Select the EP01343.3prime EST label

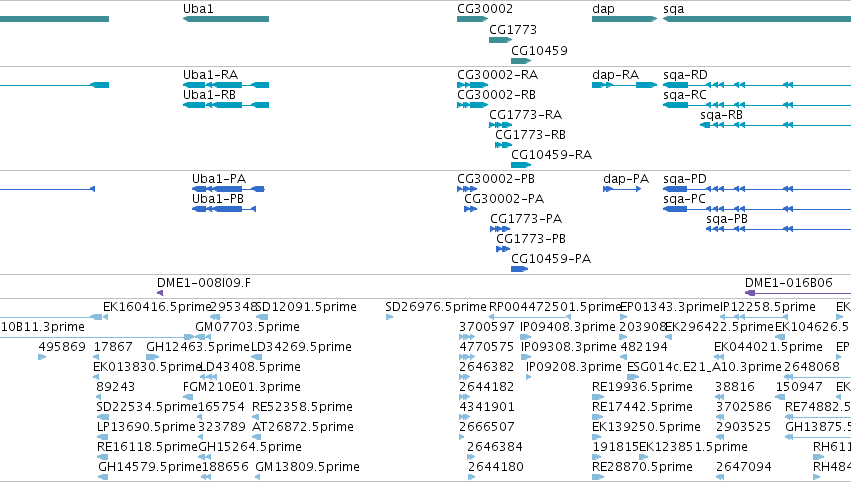pyautogui.click(x=670, y=307)
